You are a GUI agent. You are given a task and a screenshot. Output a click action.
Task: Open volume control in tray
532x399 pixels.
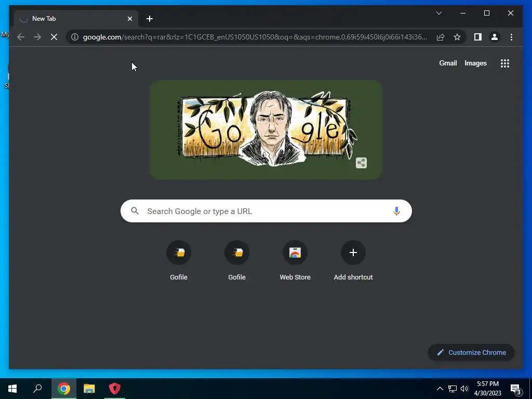(x=464, y=389)
